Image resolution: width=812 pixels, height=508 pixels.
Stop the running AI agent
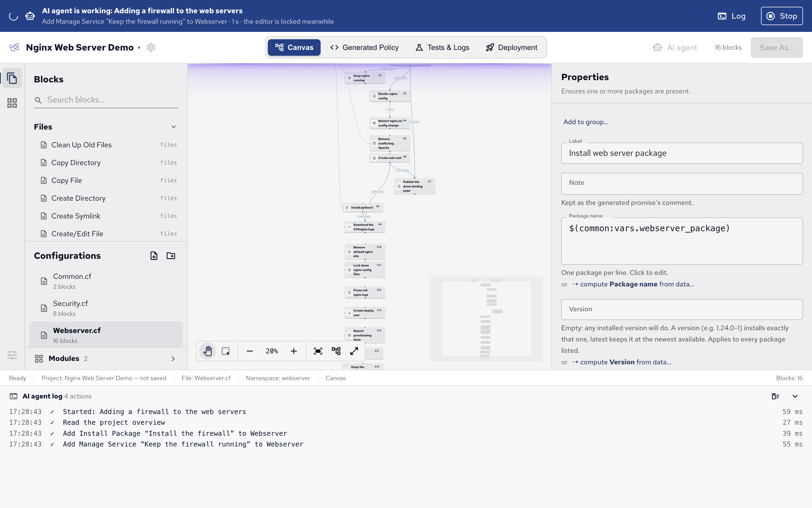pyautogui.click(x=782, y=16)
